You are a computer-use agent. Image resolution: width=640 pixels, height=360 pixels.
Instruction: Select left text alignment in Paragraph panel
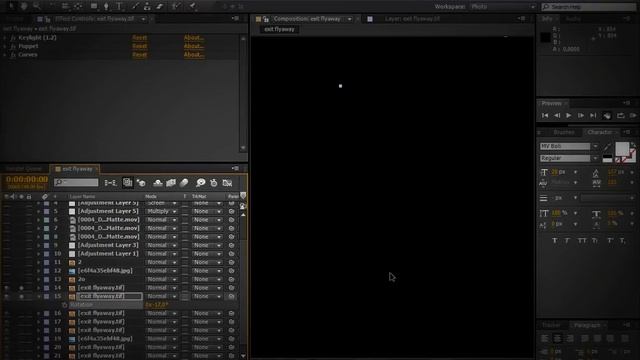(544, 338)
